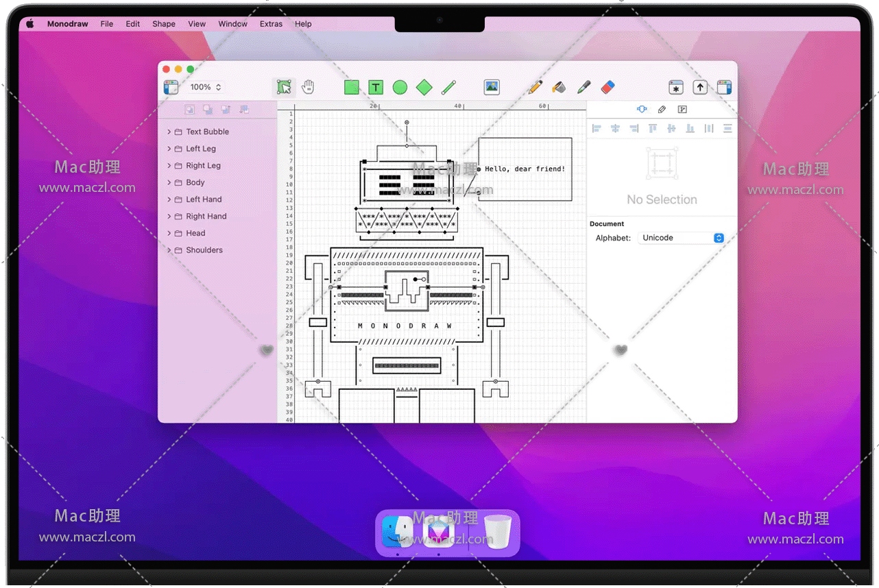Open the Extras menu
The height and width of the screenshot is (588, 879).
pos(271,24)
